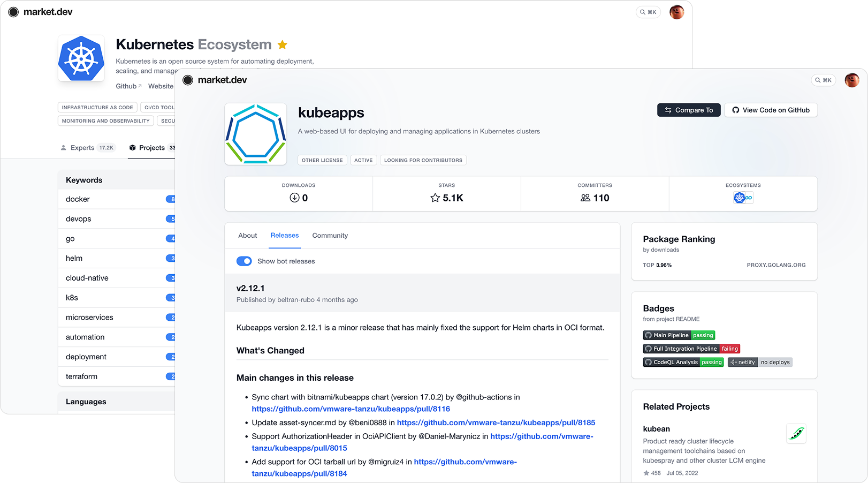Switch to the Projects tab

tap(152, 148)
